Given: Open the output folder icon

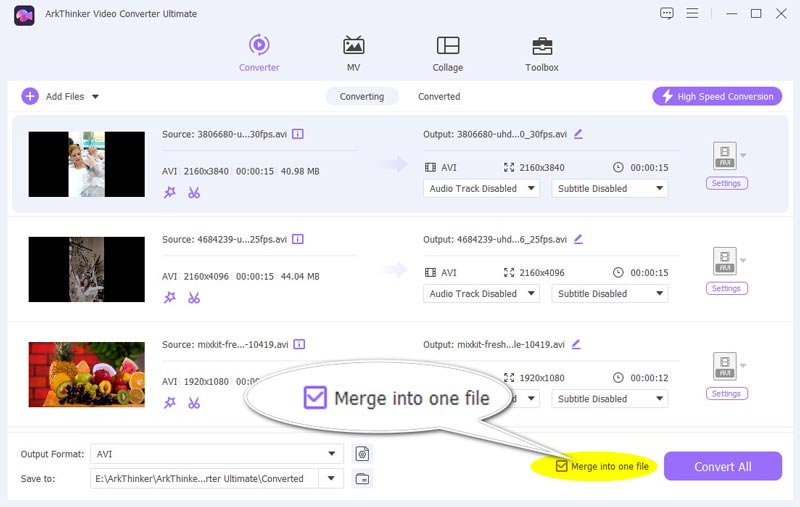Looking at the screenshot, I should 362,478.
